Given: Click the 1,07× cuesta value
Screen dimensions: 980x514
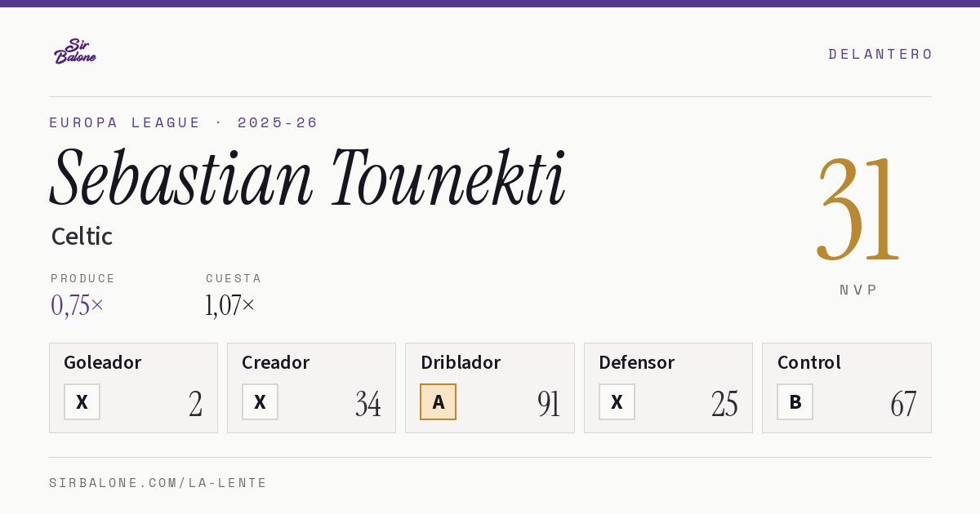Looking at the screenshot, I should click(x=230, y=305).
